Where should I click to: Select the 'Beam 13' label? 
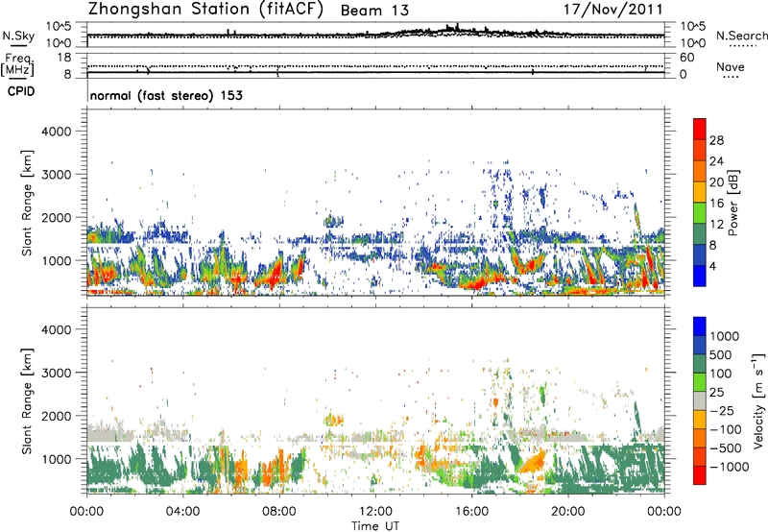pyautogui.click(x=374, y=11)
